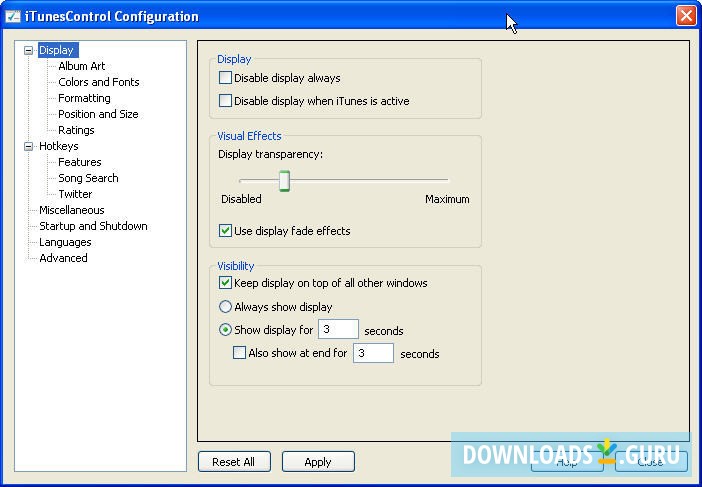Select the Hotkeys tree item

59,146
